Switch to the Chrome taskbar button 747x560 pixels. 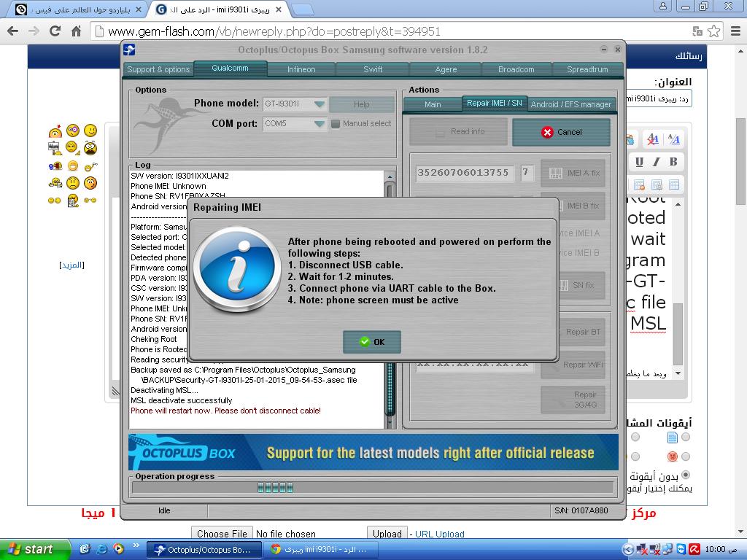pos(320,550)
